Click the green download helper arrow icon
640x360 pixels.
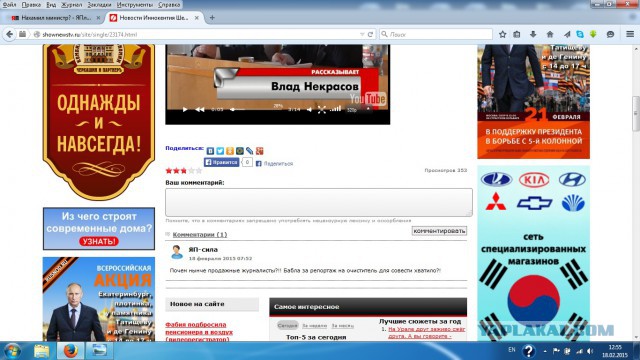(593, 34)
